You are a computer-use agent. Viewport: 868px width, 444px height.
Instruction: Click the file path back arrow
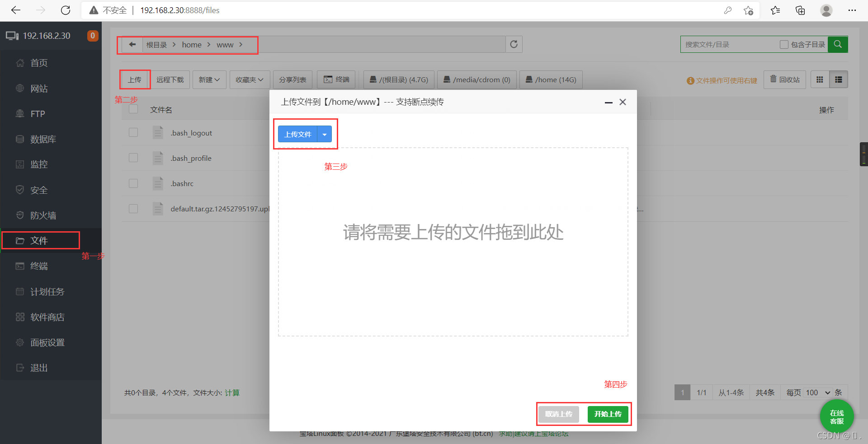point(132,44)
